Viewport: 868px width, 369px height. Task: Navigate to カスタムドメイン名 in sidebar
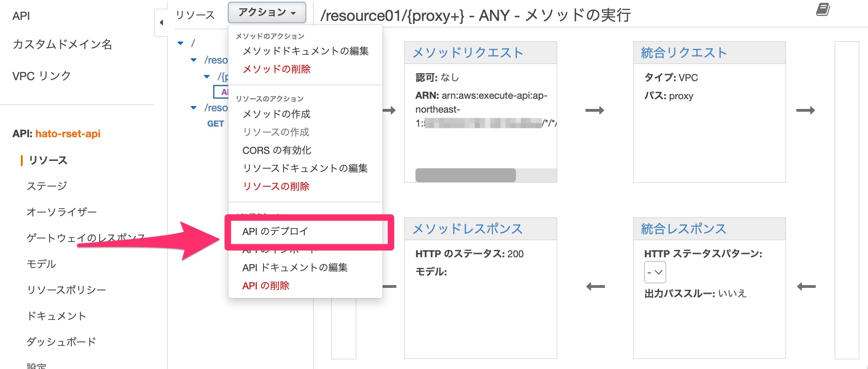(x=62, y=45)
